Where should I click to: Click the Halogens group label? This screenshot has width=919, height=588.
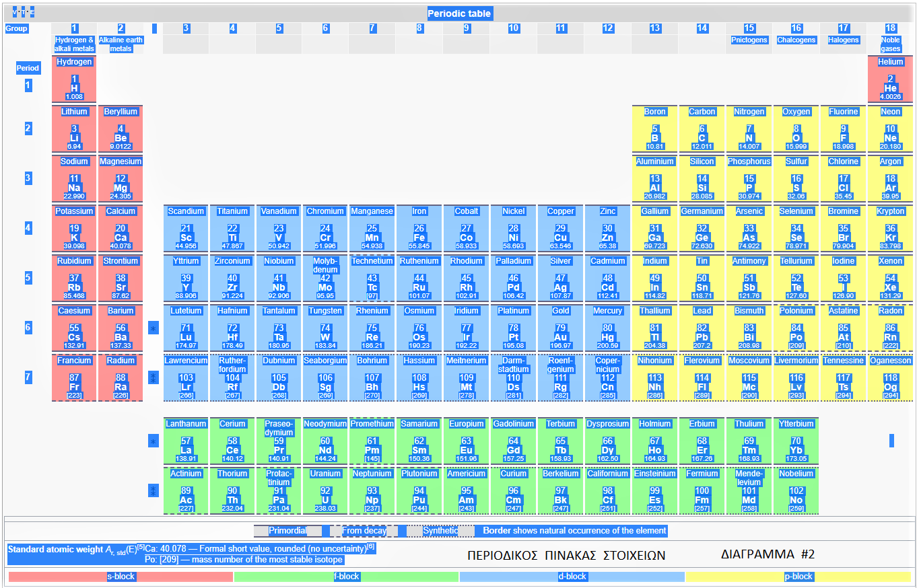pos(844,40)
